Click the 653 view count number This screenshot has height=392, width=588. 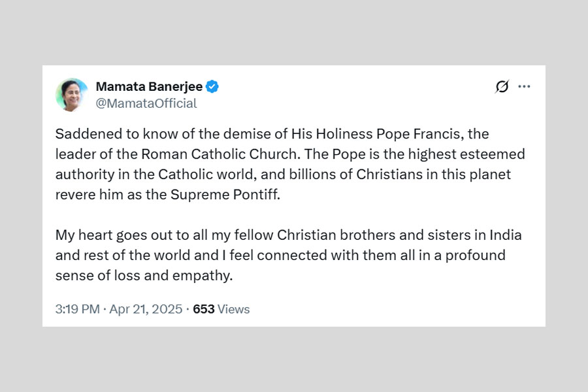tap(203, 309)
